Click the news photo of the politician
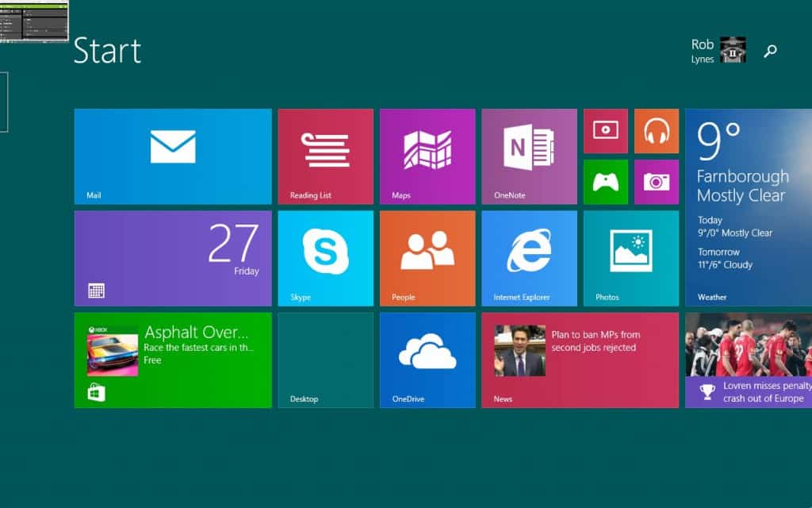Image resolution: width=812 pixels, height=508 pixels. pos(519,350)
